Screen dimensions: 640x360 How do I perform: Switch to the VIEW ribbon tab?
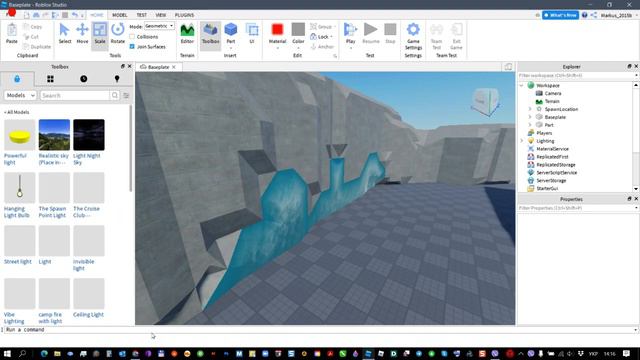pyautogui.click(x=161, y=15)
